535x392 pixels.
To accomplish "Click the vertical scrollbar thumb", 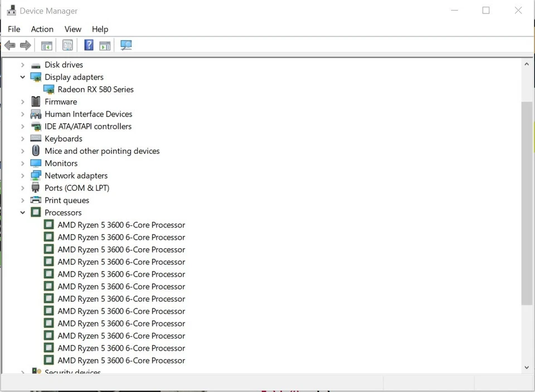I will tap(527, 203).
